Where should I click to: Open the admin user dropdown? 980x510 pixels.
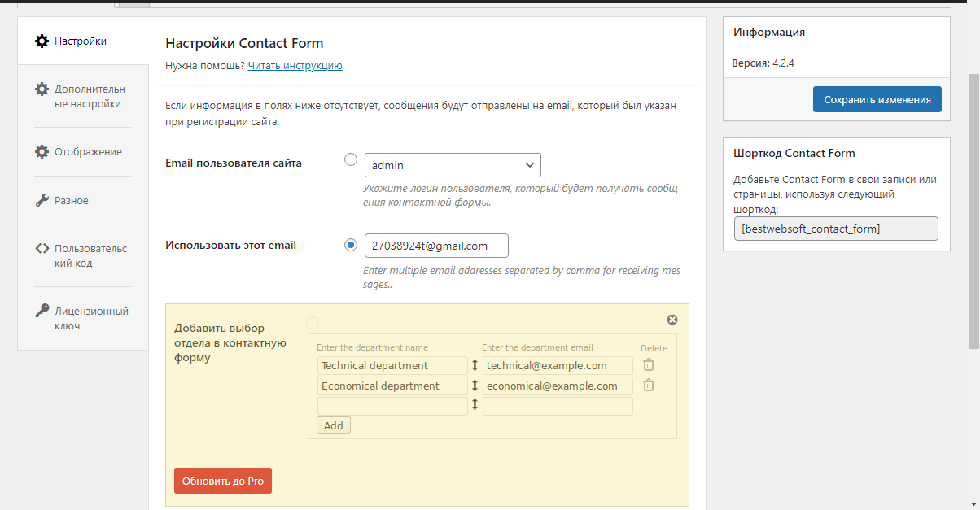(453, 165)
